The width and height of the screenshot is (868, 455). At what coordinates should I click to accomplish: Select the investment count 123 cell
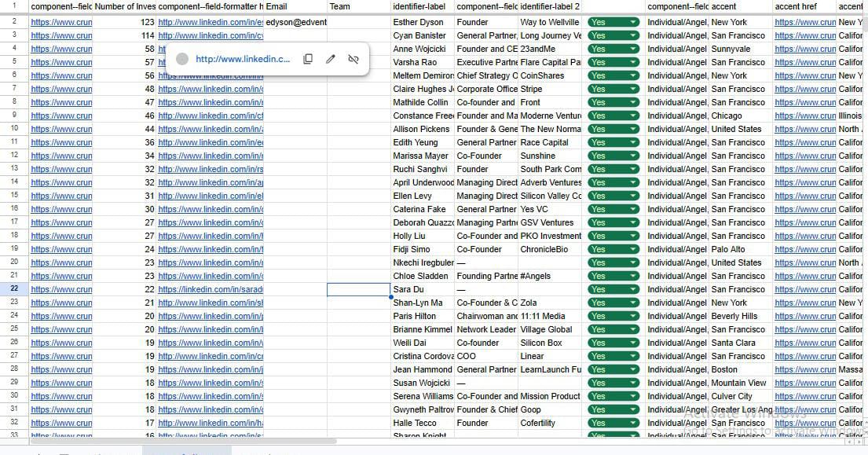(125, 22)
